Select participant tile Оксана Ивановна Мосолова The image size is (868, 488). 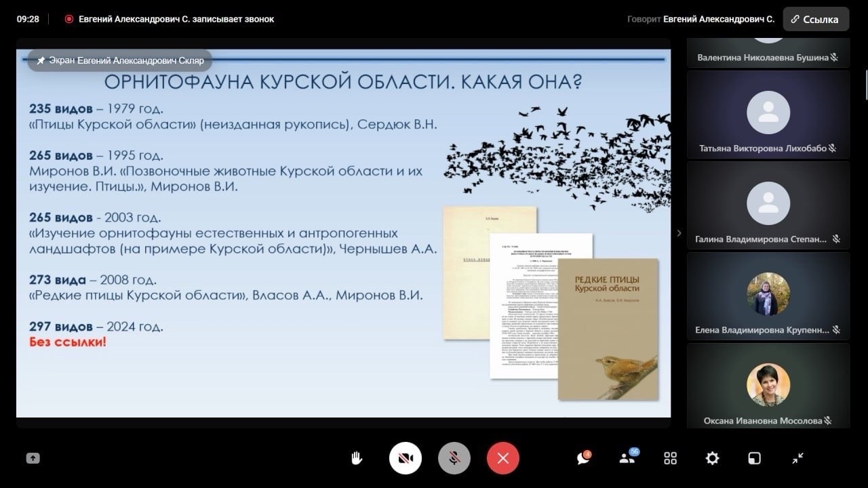[768, 385]
